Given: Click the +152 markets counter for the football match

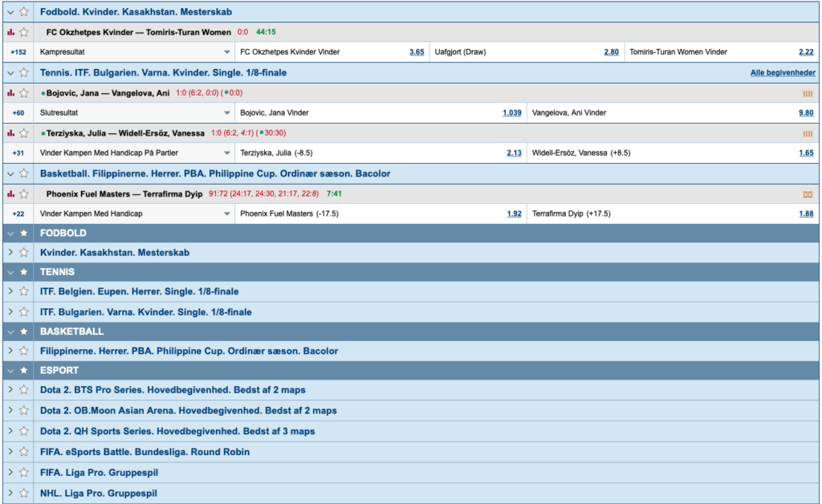Looking at the screenshot, I should (x=18, y=51).
